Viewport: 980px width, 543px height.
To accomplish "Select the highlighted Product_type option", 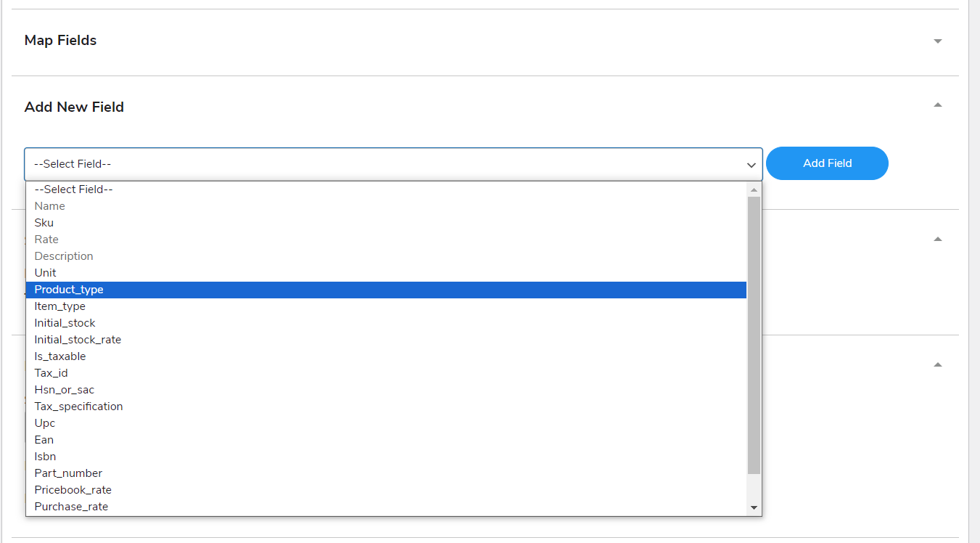I will (x=69, y=289).
